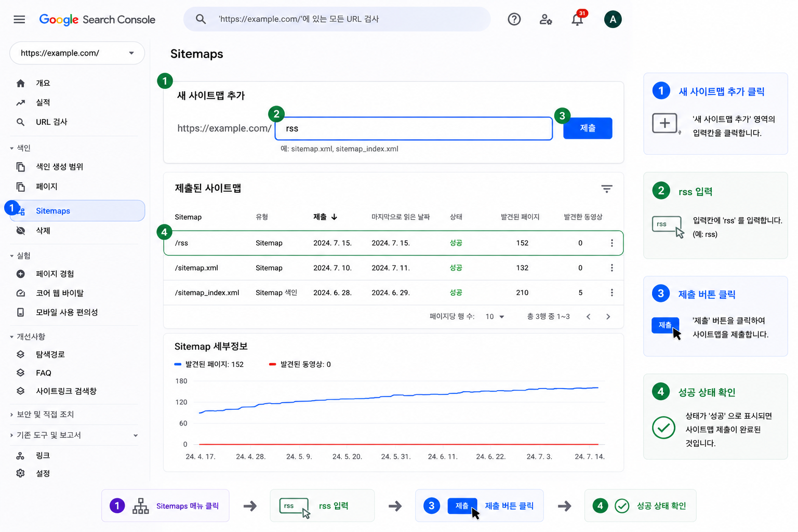798x532 pixels.
Task: Click the link network icon beside 링크
Action: [x=20, y=456]
